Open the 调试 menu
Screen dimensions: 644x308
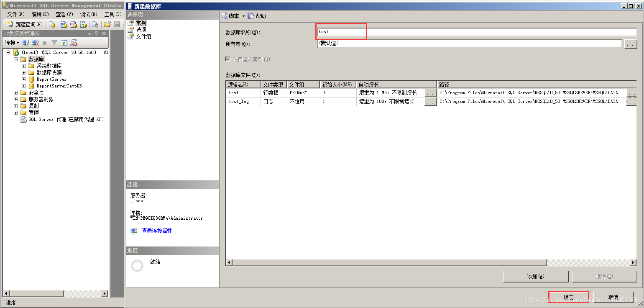point(89,14)
